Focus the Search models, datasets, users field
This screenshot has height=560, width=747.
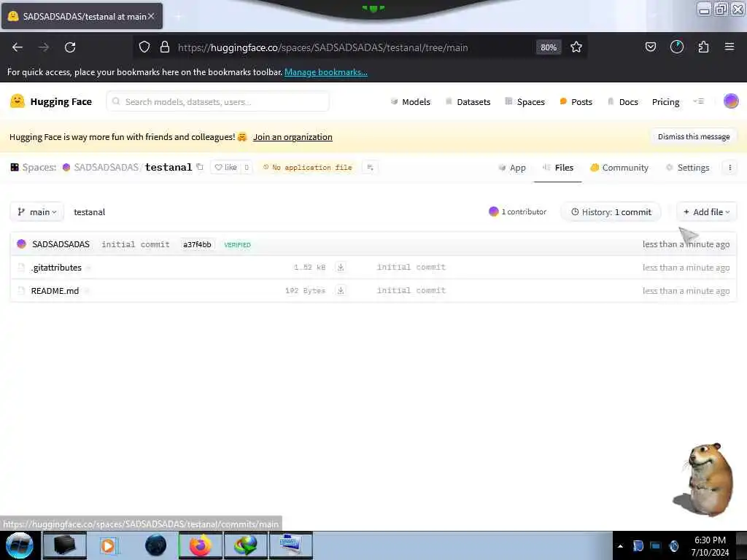coord(217,101)
